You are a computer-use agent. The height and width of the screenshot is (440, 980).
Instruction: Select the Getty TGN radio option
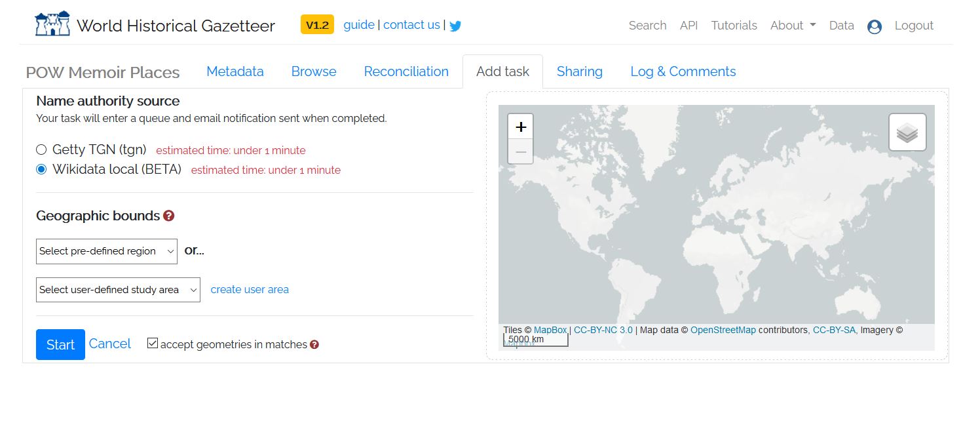point(41,150)
